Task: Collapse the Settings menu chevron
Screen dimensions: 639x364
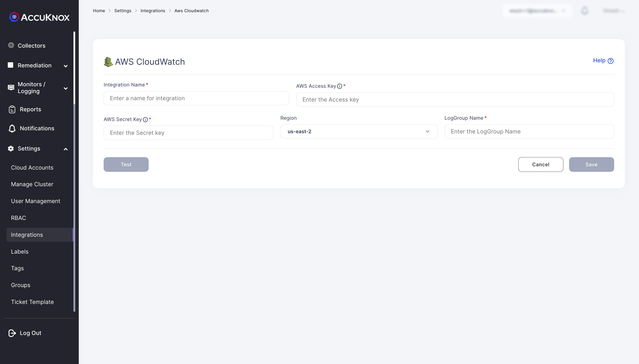Action: 66,149
